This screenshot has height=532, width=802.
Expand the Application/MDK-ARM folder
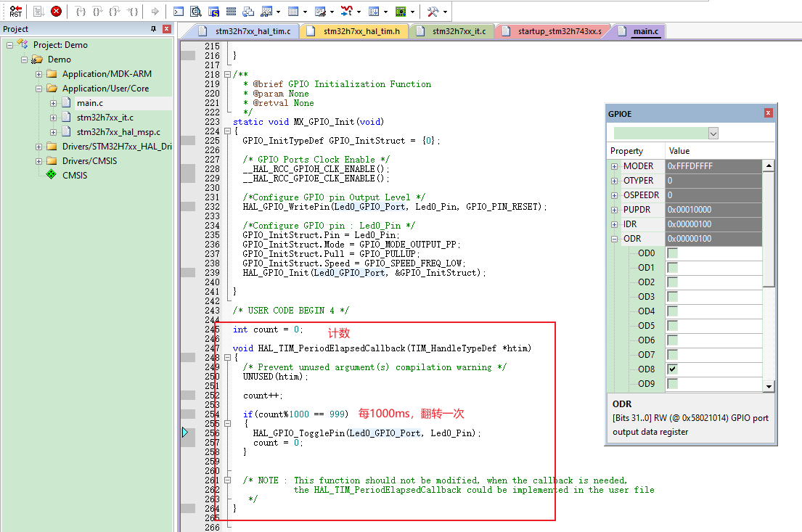[39, 74]
